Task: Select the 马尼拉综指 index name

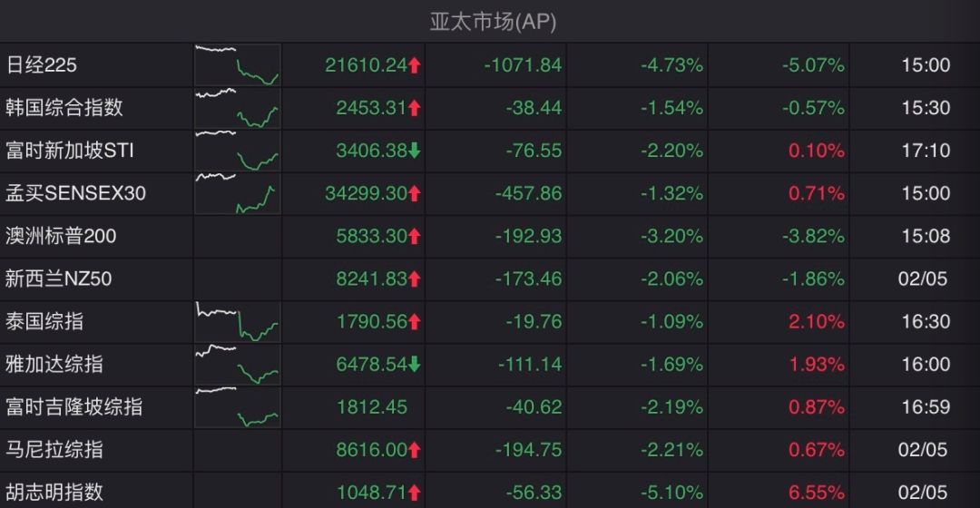Action: 54,450
